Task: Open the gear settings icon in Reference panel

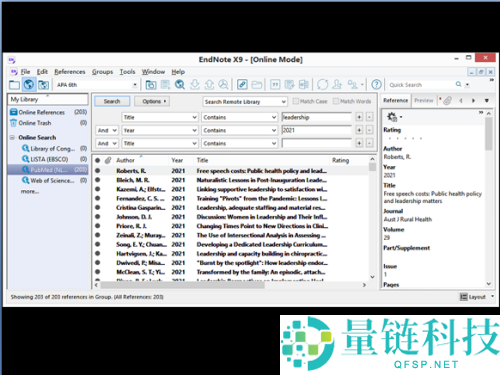Action: coord(392,117)
